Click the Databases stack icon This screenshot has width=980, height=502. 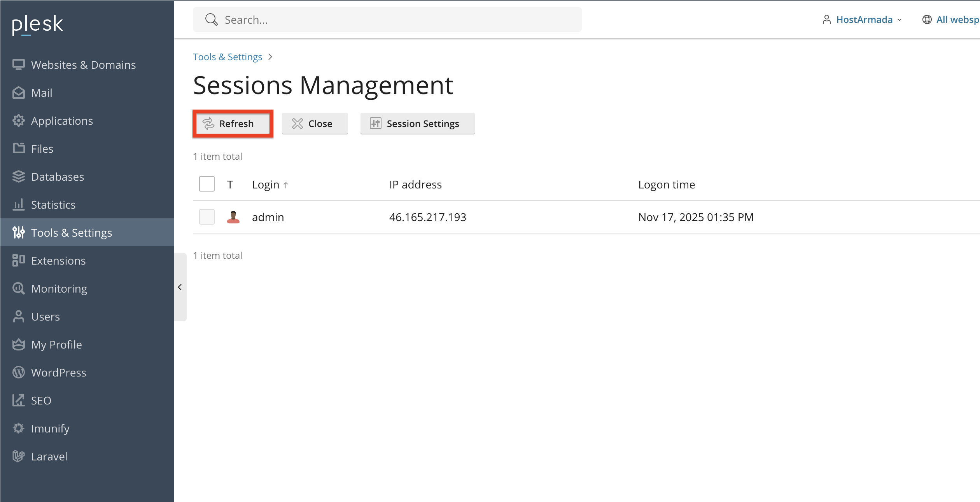[x=18, y=176]
